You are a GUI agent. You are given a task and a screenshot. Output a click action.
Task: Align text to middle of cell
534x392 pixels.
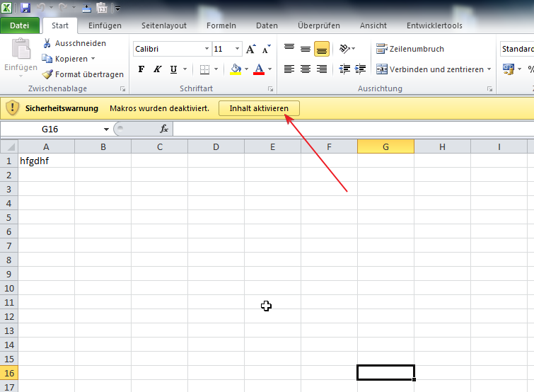click(x=305, y=49)
